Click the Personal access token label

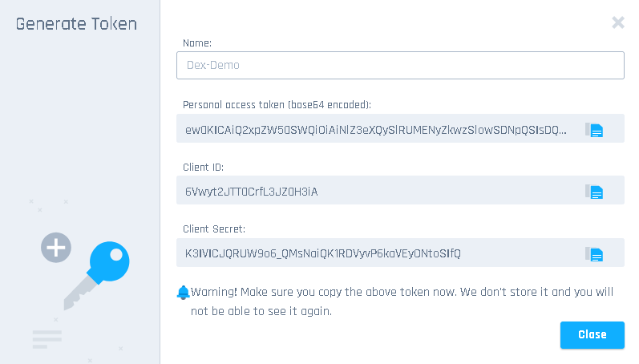pyautogui.click(x=277, y=104)
